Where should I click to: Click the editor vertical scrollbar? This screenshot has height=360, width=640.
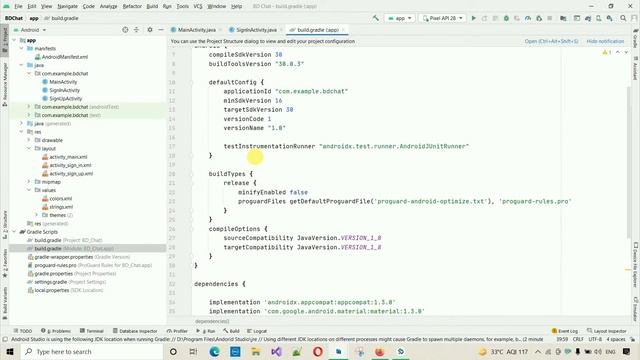pos(628,161)
